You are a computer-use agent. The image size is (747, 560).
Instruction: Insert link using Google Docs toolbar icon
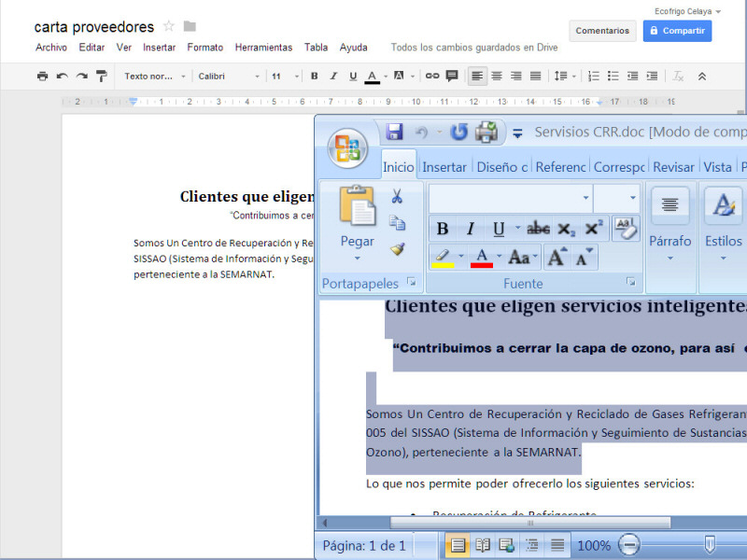click(x=432, y=76)
